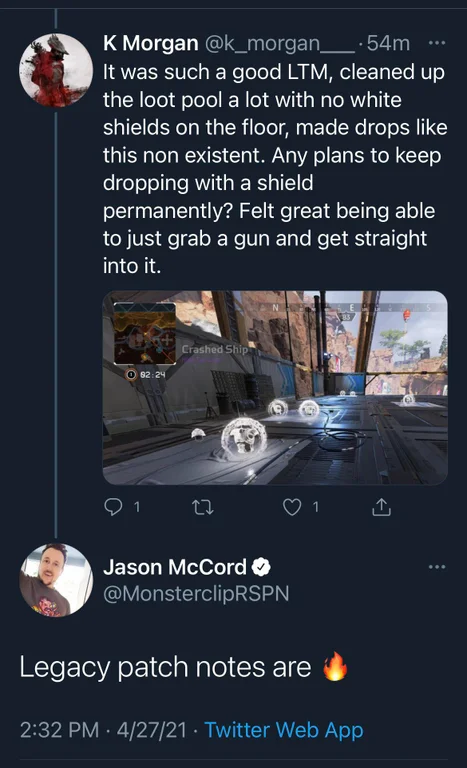Click the reply count next to comment icon
The width and height of the screenshot is (467, 768).
click(137, 507)
